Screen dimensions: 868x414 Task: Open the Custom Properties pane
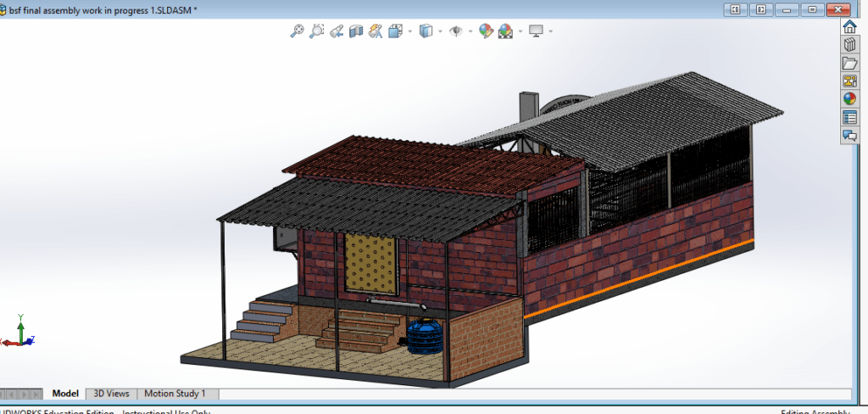tap(849, 117)
